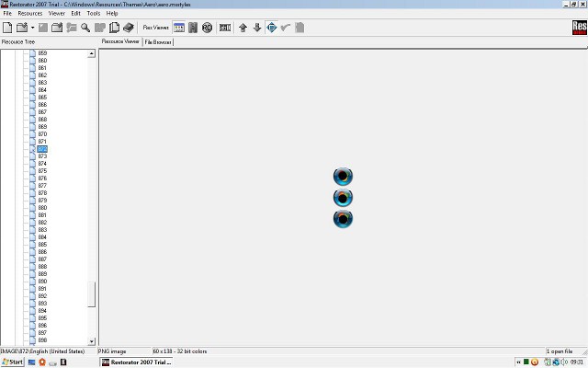Open the File menu
588x368 pixels.
coord(7,13)
